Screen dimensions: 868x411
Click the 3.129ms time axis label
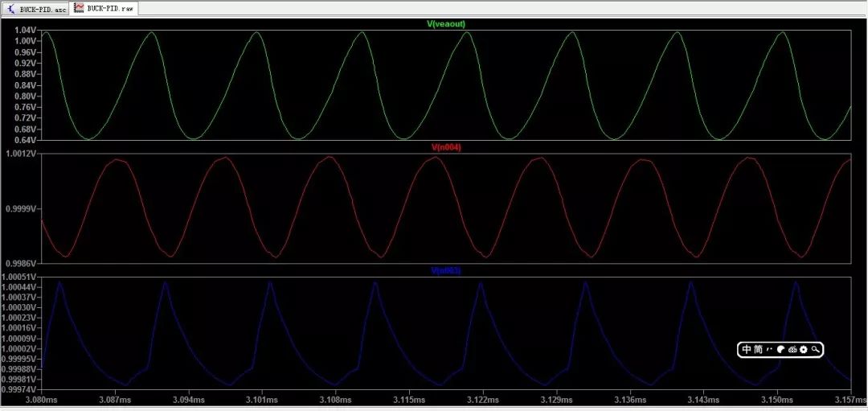point(556,400)
